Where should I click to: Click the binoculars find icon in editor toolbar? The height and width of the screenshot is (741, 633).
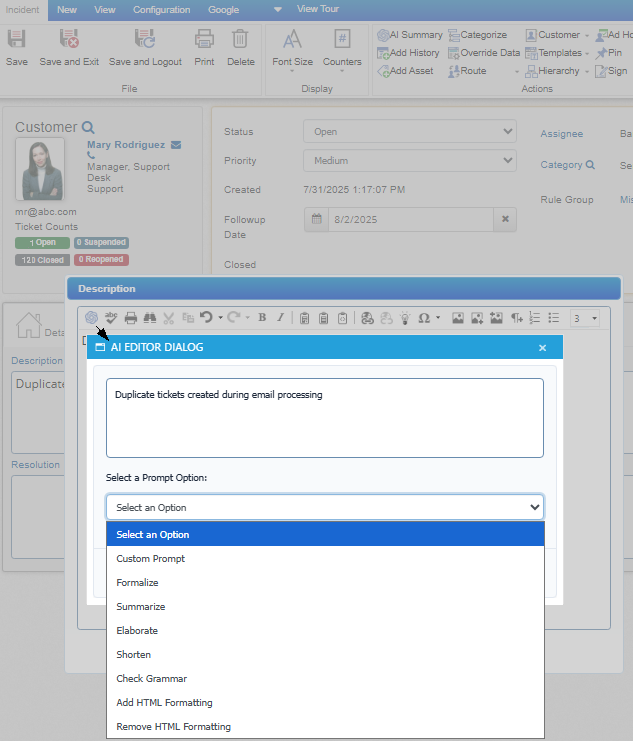(149, 318)
